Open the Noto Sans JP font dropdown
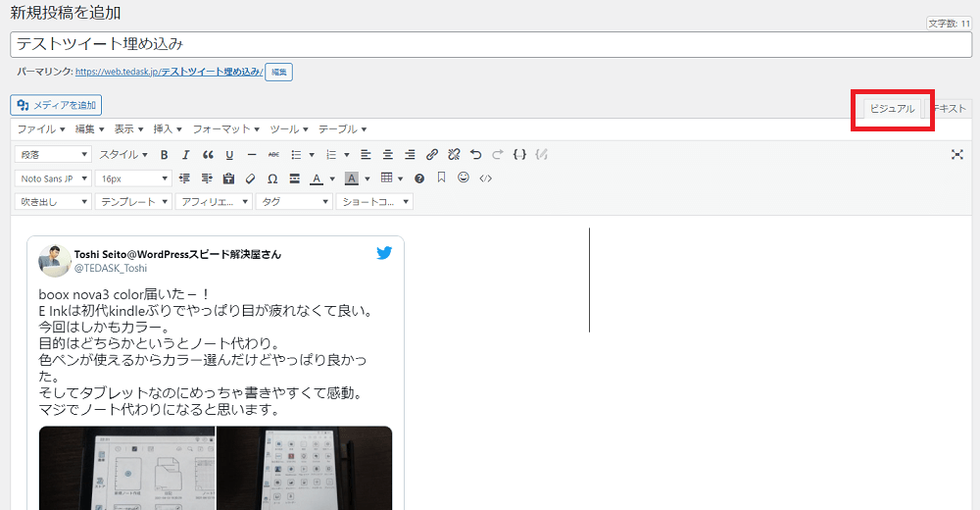 (x=53, y=178)
